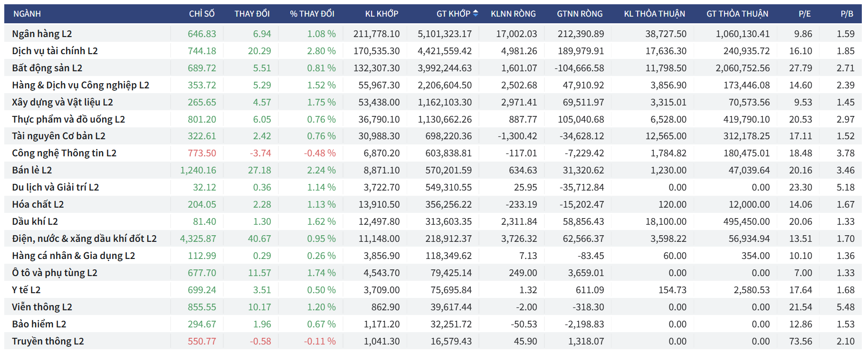Sort by GTNN RÒNG column header

pos(580,14)
